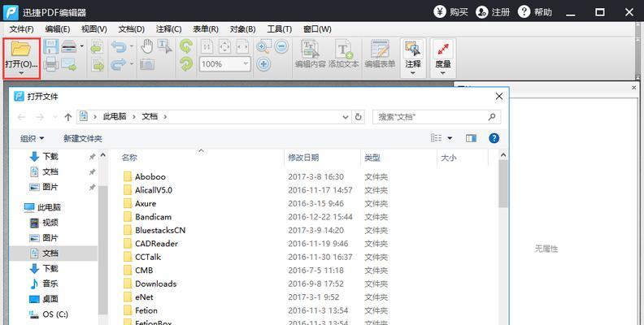Click the fit page icon
The width and height of the screenshot is (644, 325).
point(224,47)
